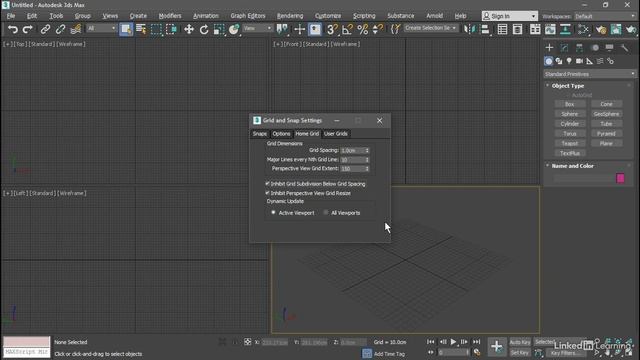
Task: Open the Standard Primitives category dropdown
Action: point(589,74)
